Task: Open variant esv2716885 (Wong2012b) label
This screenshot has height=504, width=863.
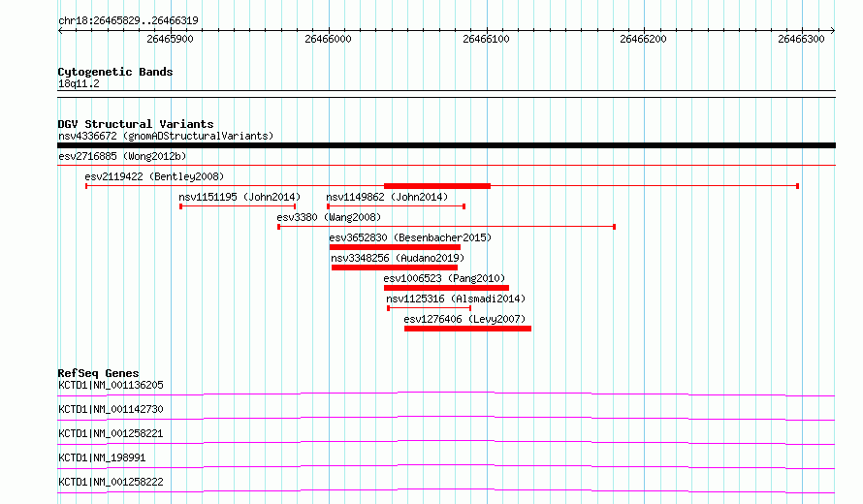Action: (x=122, y=156)
